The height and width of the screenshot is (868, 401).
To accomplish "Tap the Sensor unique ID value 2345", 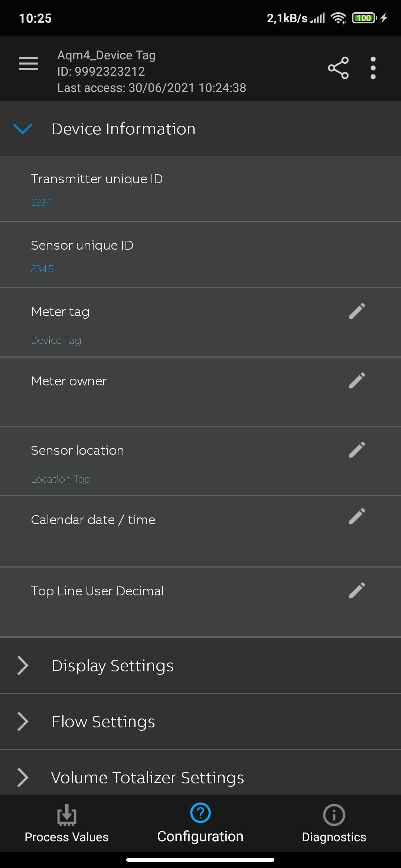I will click(42, 269).
